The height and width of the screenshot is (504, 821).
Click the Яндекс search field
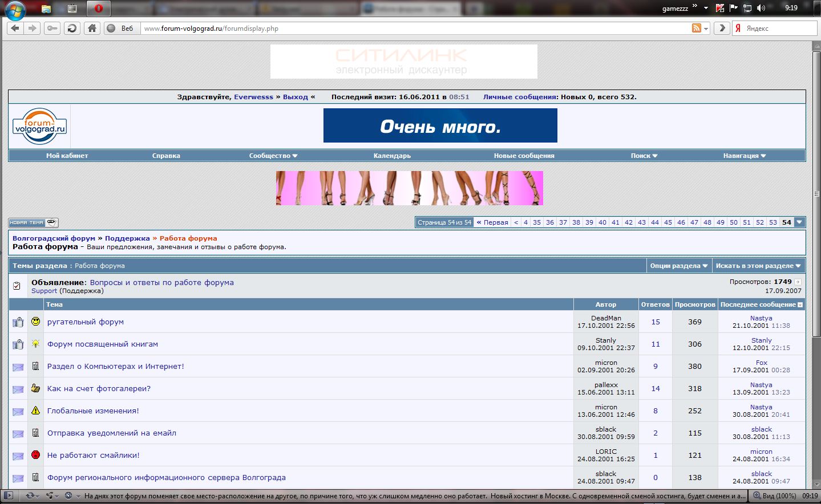click(x=779, y=29)
